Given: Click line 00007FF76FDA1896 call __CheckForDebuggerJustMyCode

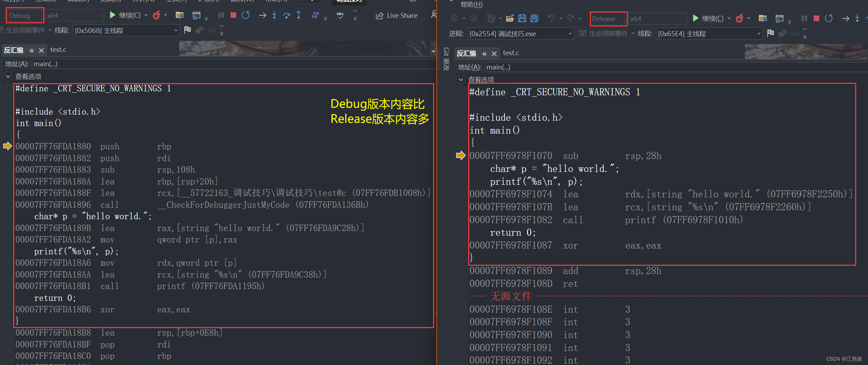Looking at the screenshot, I should [x=192, y=205].
